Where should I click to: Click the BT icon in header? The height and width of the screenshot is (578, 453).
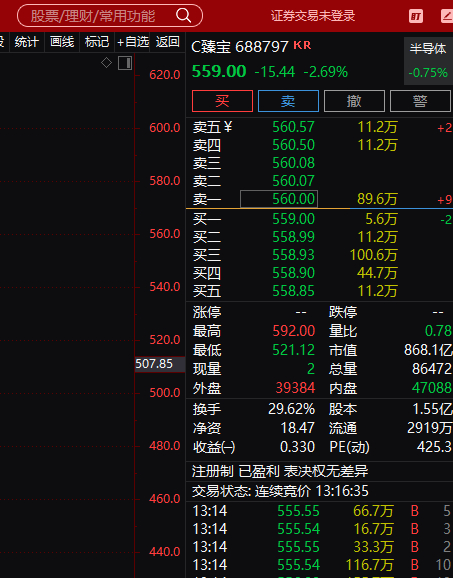tap(416, 16)
